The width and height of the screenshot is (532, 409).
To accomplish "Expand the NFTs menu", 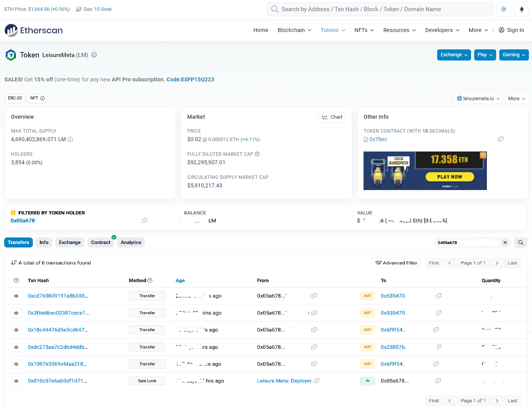I will click(364, 30).
